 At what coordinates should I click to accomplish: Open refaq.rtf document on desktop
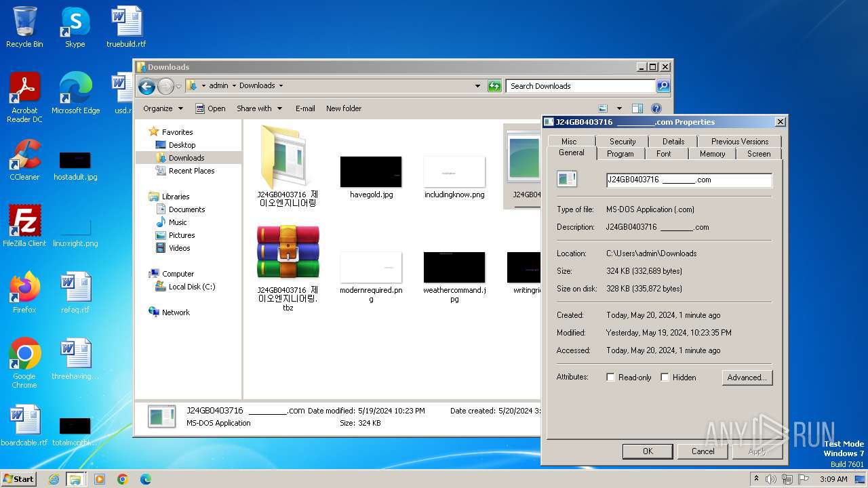75,292
